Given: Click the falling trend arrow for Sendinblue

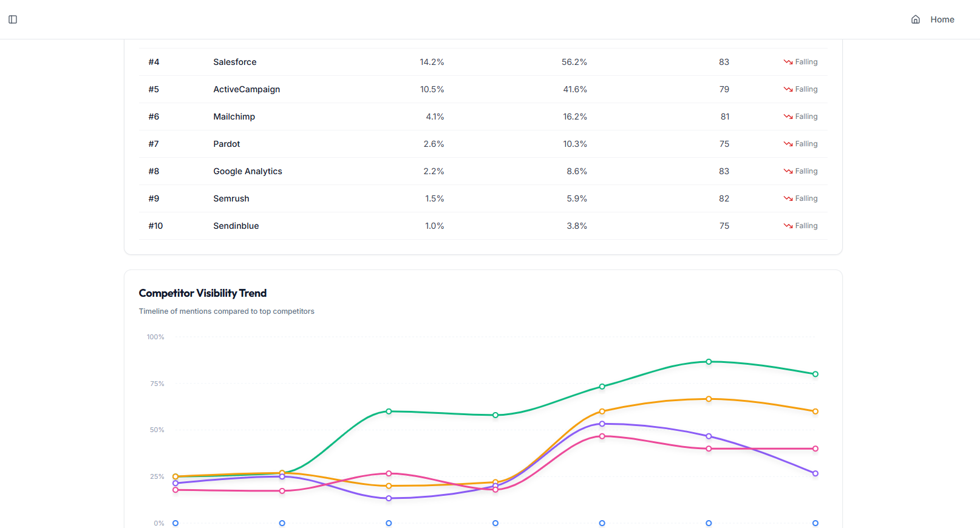Looking at the screenshot, I should tap(788, 226).
